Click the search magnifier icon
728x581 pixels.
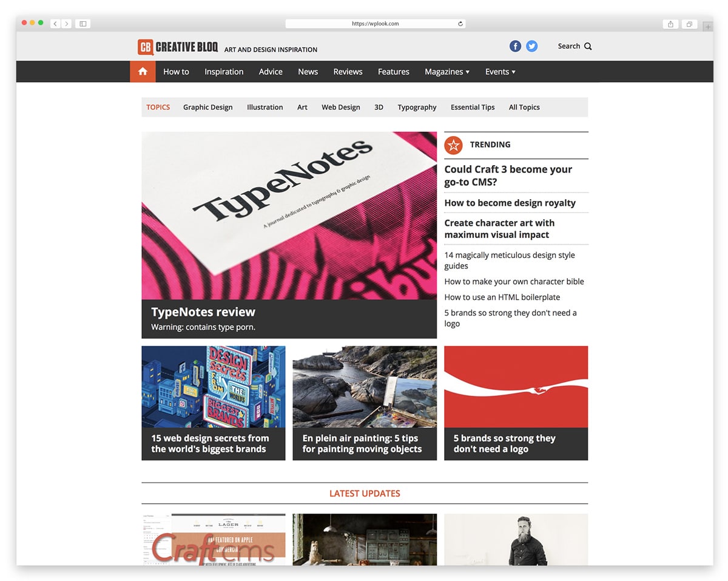point(588,46)
